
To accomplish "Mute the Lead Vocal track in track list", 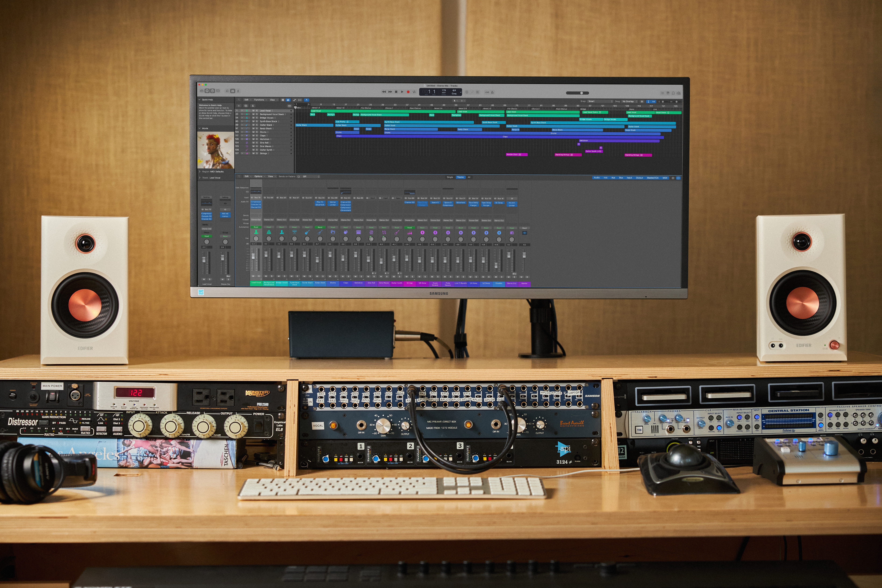I will (x=253, y=111).
